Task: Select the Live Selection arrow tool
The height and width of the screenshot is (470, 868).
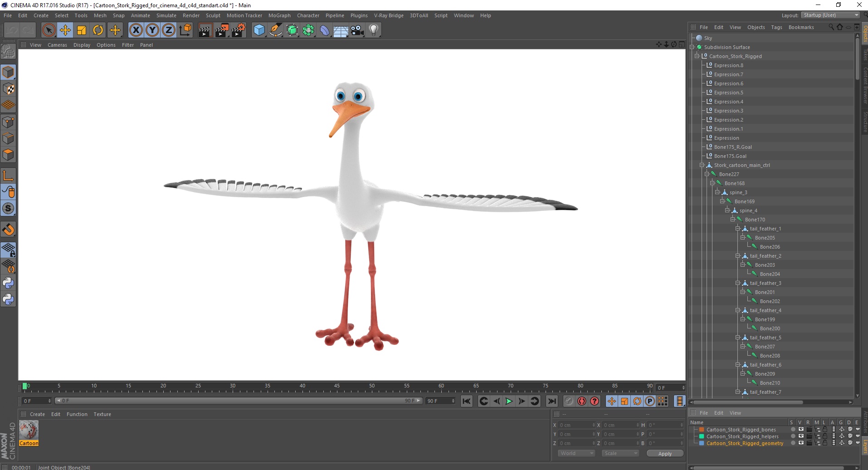Action: (x=49, y=30)
